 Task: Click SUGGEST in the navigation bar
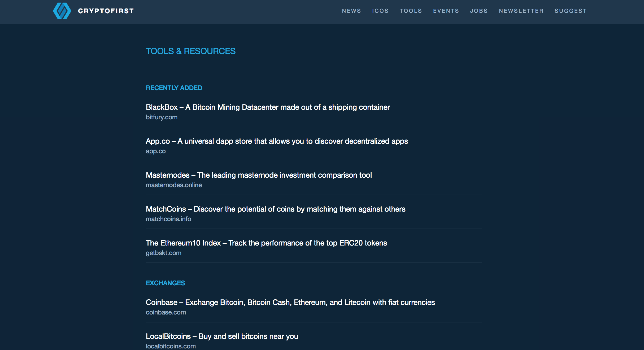(x=571, y=11)
